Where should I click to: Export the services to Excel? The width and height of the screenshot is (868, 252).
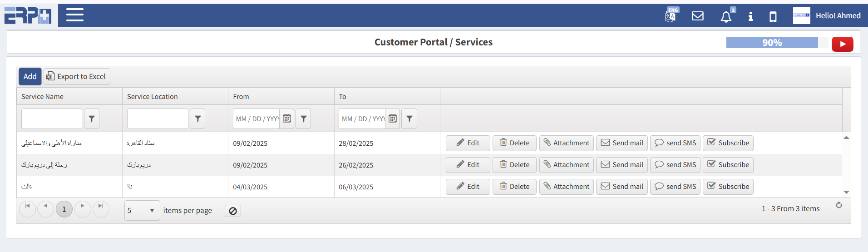pos(77,76)
